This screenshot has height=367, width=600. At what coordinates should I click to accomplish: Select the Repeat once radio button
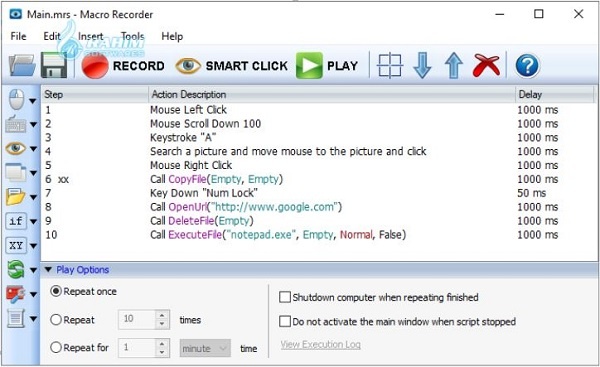(56, 291)
